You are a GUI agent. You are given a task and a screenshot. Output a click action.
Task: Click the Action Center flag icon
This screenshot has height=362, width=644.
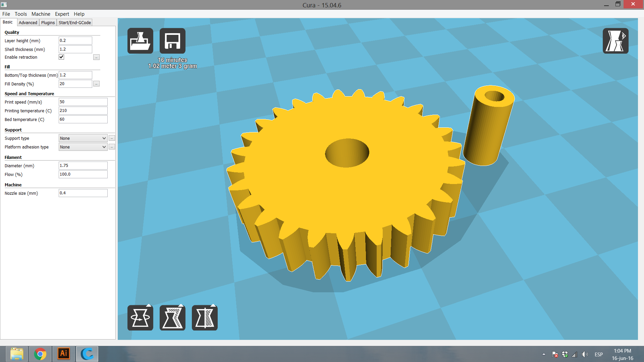point(555,354)
